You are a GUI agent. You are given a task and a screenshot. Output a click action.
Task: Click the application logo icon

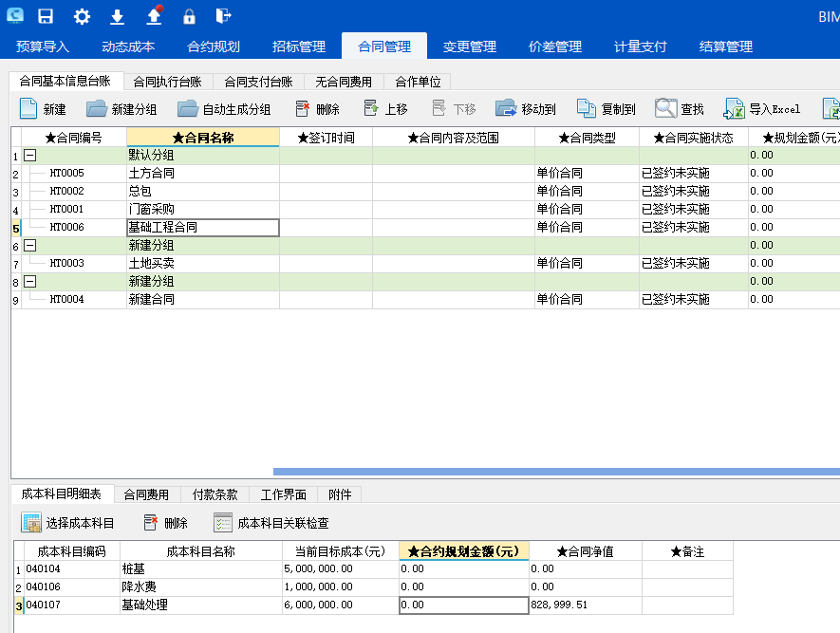(x=15, y=15)
